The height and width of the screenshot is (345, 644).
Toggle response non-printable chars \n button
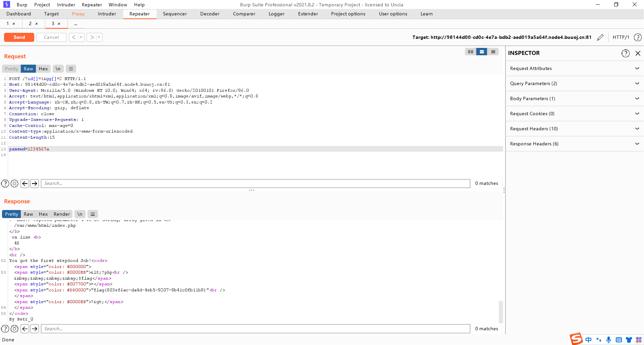click(x=80, y=214)
